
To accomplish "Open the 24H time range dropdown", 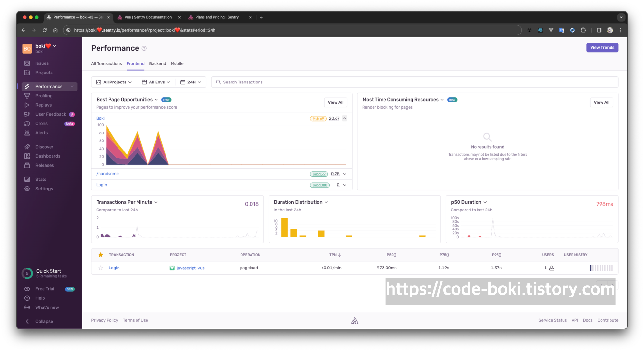I will (191, 82).
